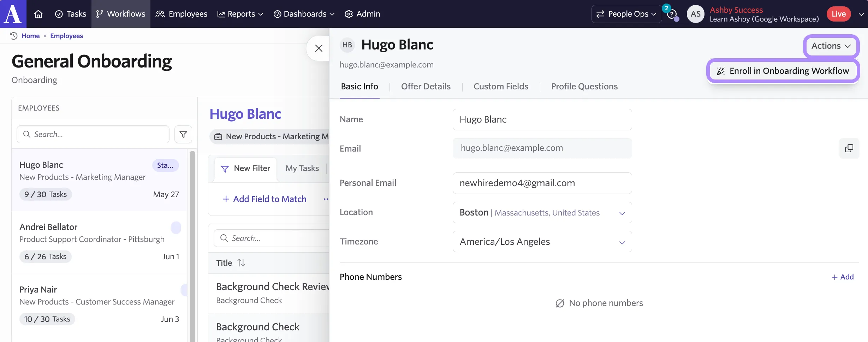Click the Name field with Hugo Blanc
Screen dimensions: 868x342
point(542,119)
